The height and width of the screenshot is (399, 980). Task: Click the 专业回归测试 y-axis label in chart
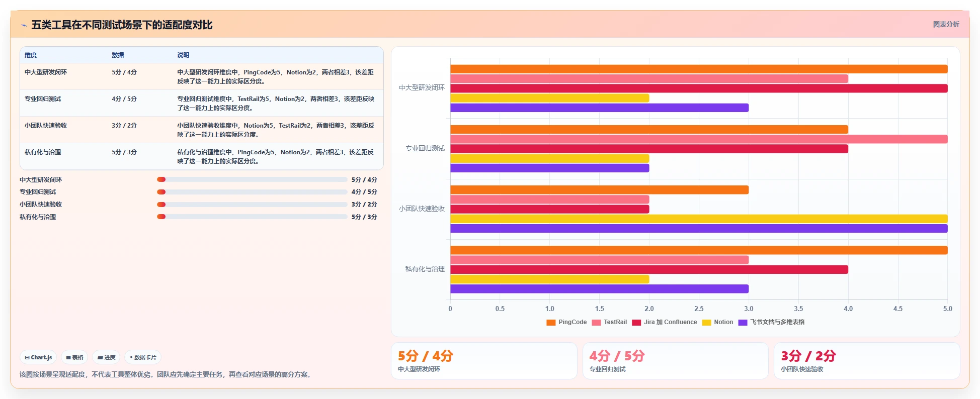click(x=425, y=149)
